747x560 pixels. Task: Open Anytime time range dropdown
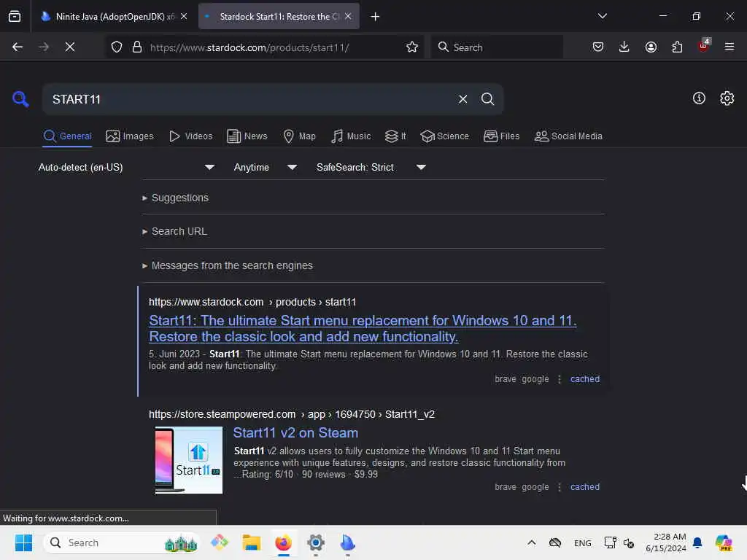[266, 167]
